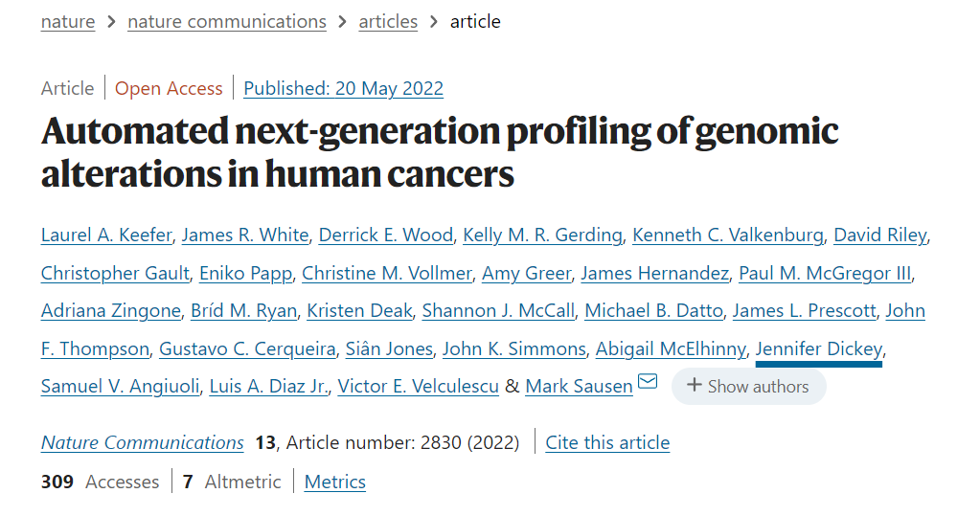Open author Adriana Zingone

(110, 310)
